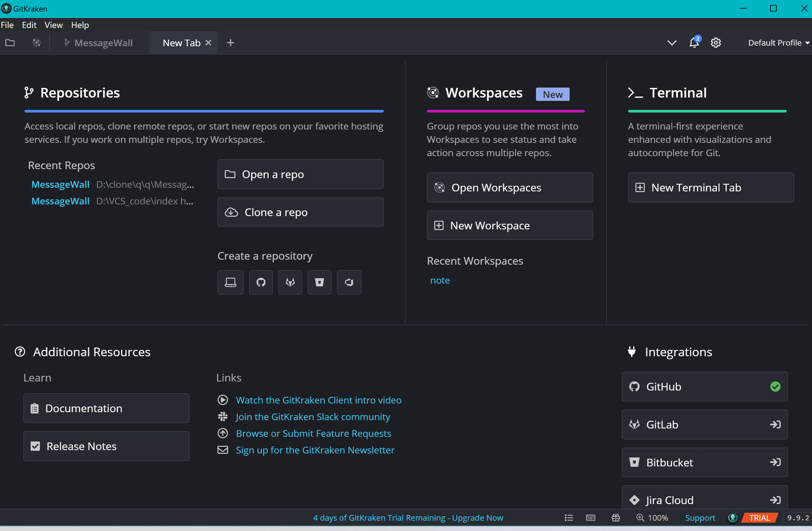Screen dimensions: 812x531
Task: Create a local repository with the laptop icon
Action: (231, 282)
